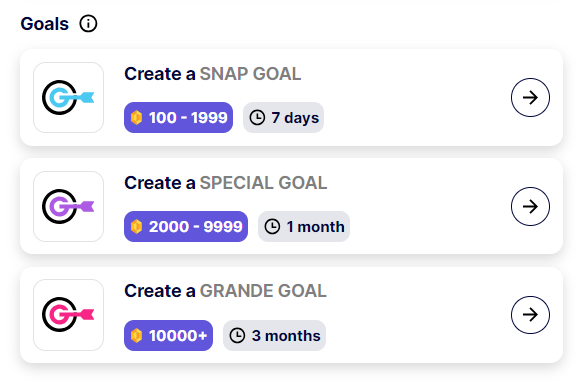The width and height of the screenshot is (582, 388).
Task: Open Snap Goal arrow button
Action: [530, 97]
